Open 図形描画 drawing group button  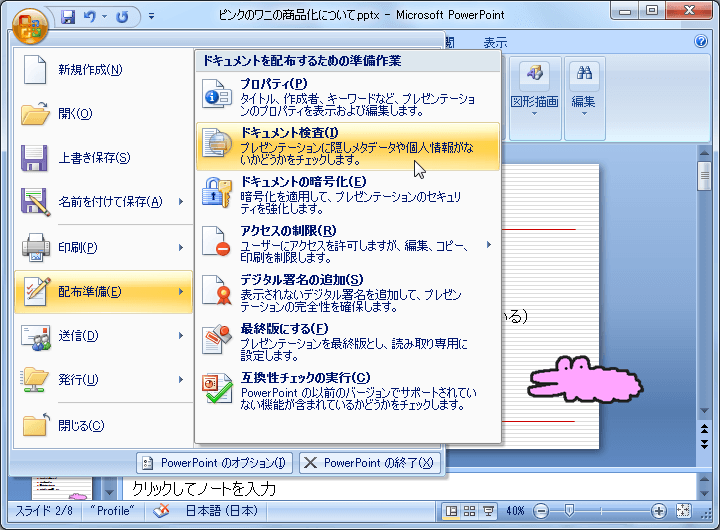(535, 98)
